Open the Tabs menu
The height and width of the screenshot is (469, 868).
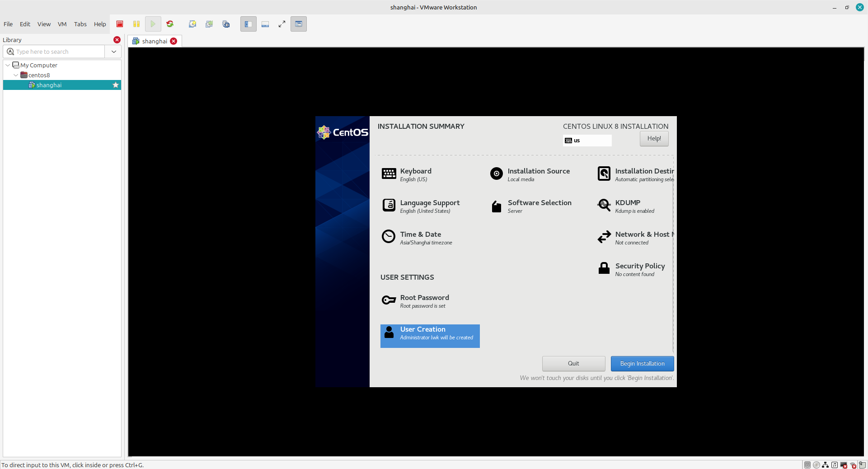coord(80,24)
